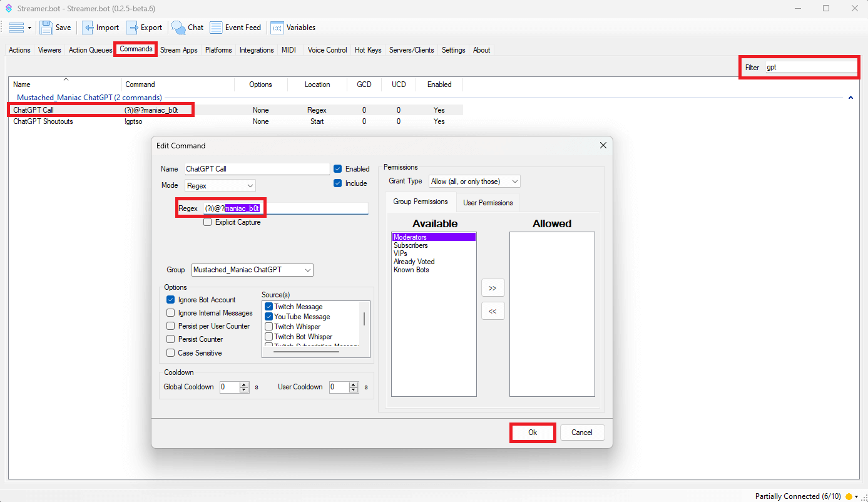
Task: Tick the Case Sensitive checkbox
Action: point(171,353)
